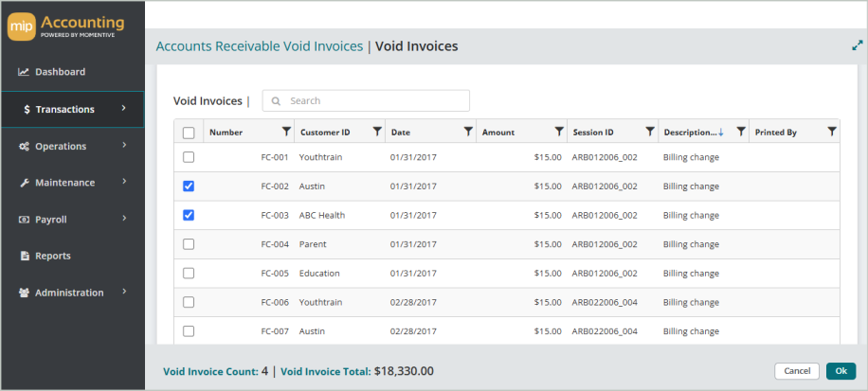Screen dimensions: 868x391
Task: Open the Amount column filter funnel
Action: [x=559, y=132]
